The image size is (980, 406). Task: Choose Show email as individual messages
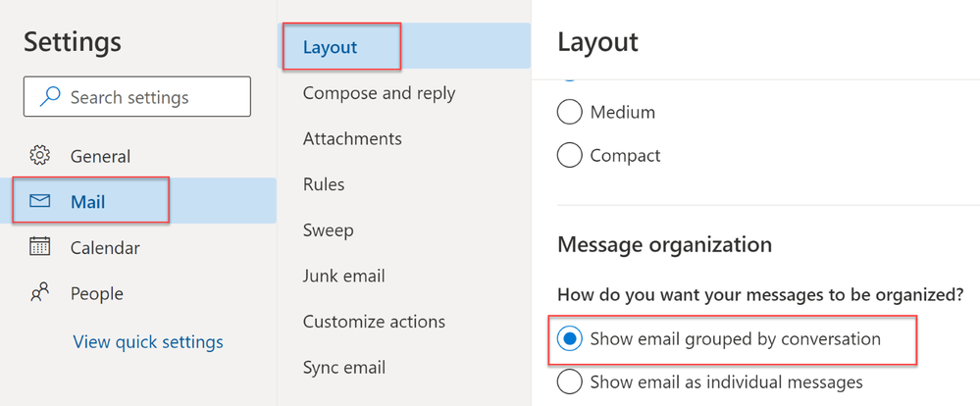pos(569,381)
